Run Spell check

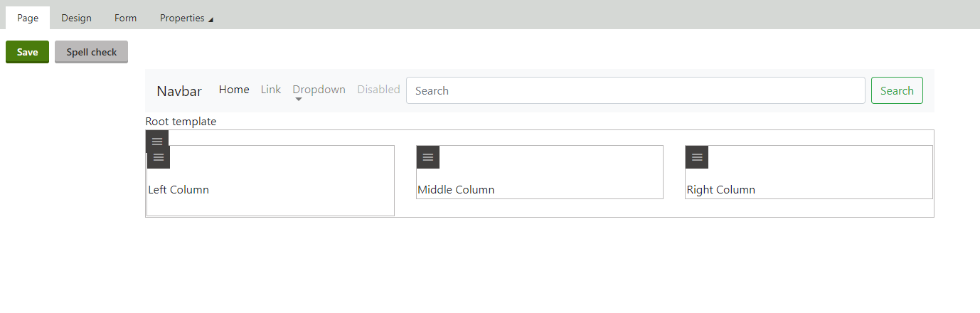coord(91,52)
